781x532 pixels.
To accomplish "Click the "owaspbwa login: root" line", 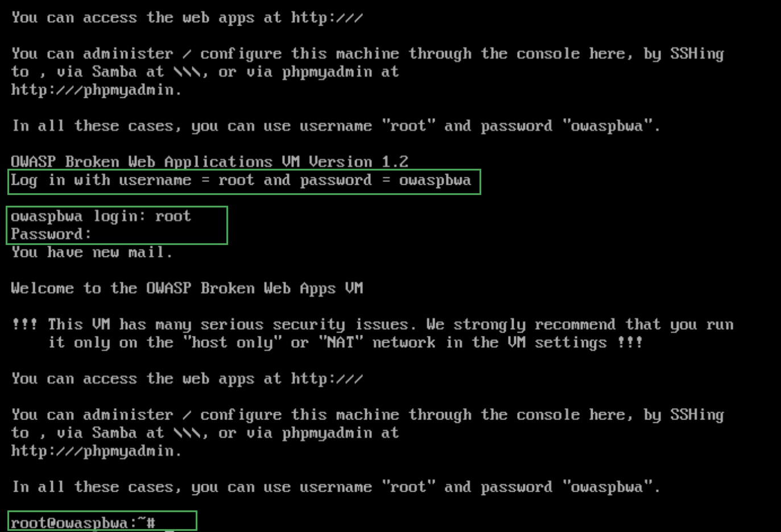I will click(101, 216).
